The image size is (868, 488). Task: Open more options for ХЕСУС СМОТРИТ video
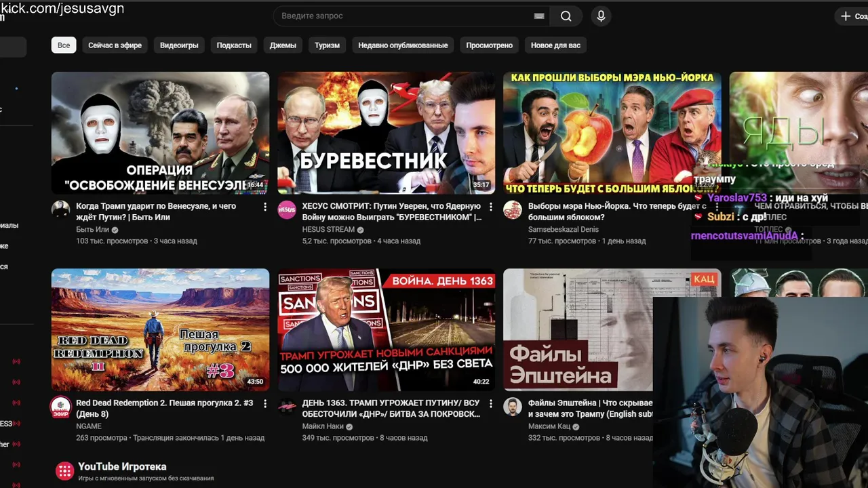491,207
